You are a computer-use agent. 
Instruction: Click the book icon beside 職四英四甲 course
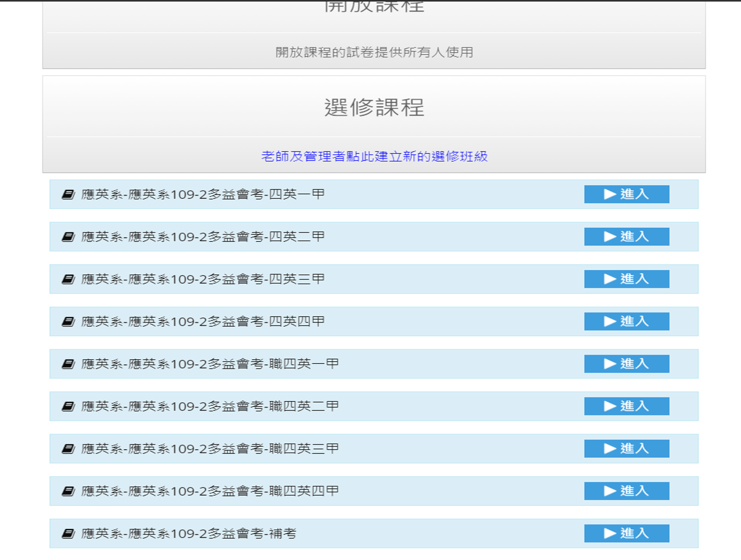[68, 492]
